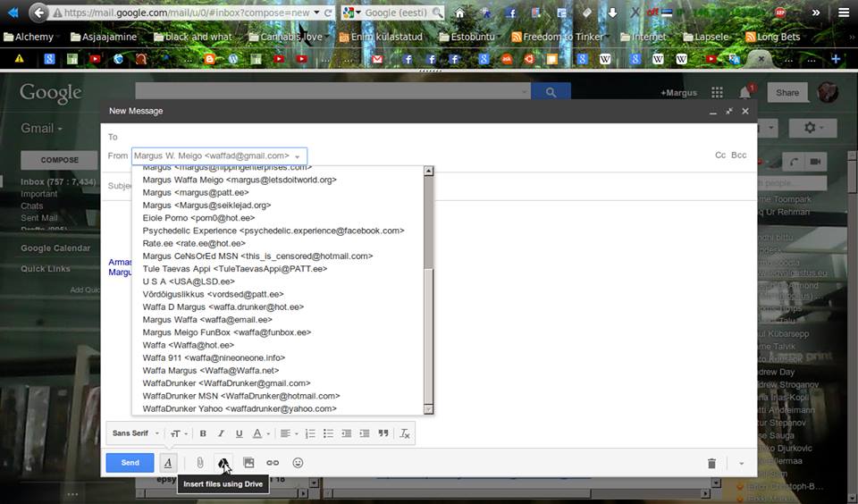Open browser home page
This screenshot has height=504, width=858.
(459, 13)
